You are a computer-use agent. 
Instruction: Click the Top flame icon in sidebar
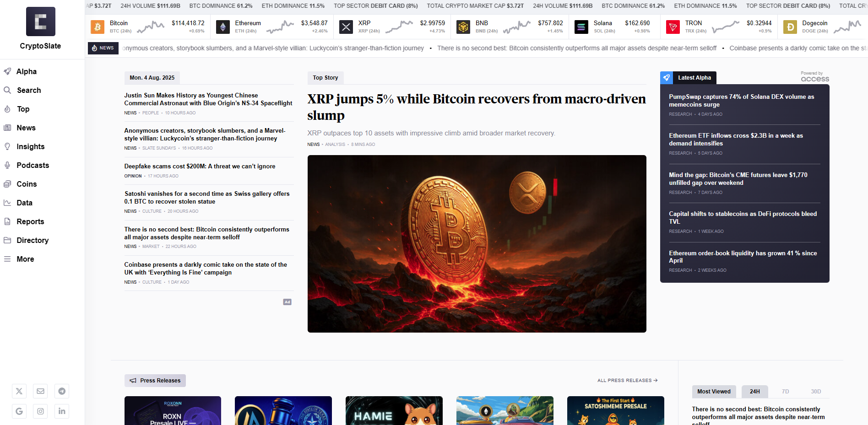click(x=7, y=109)
